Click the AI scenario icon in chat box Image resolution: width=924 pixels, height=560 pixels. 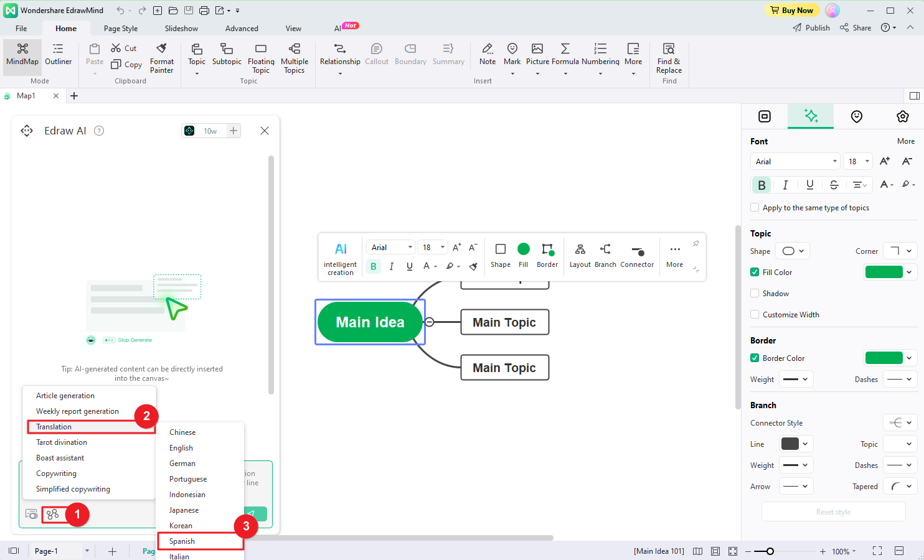click(53, 514)
